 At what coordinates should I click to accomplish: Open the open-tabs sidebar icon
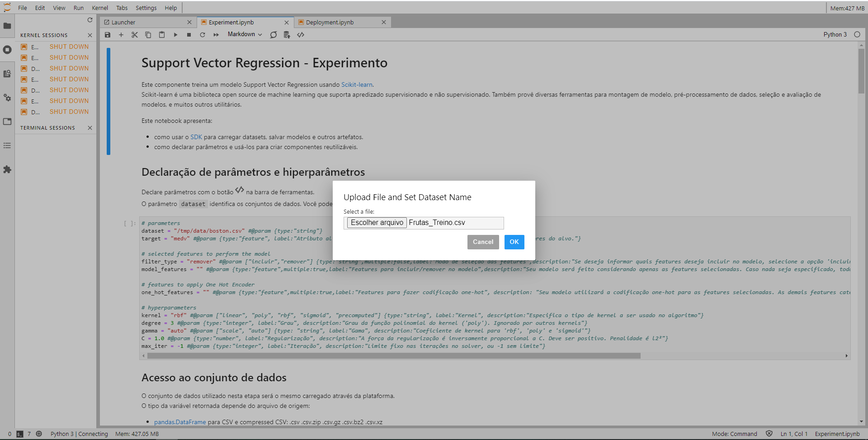pyautogui.click(x=7, y=122)
